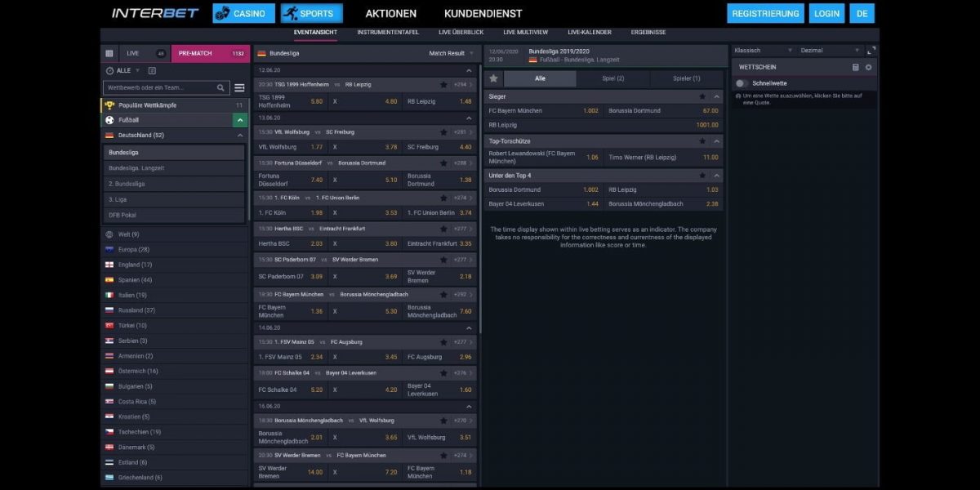Collapse the Sieger market section
980x490 pixels.
click(x=716, y=96)
